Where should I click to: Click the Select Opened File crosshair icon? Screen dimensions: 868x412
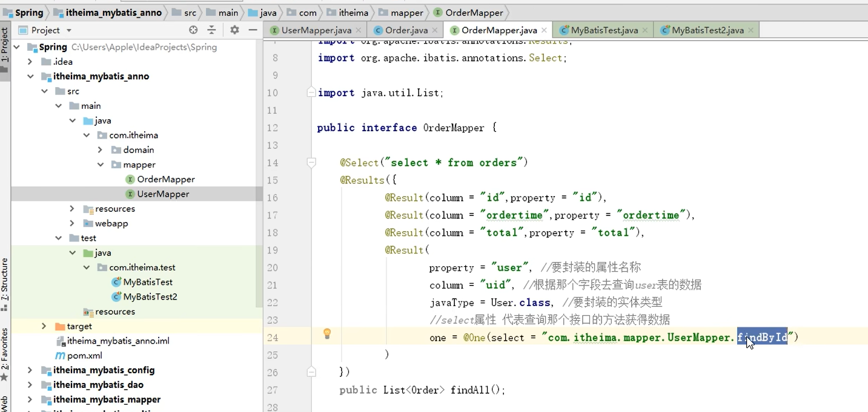pos(193,29)
